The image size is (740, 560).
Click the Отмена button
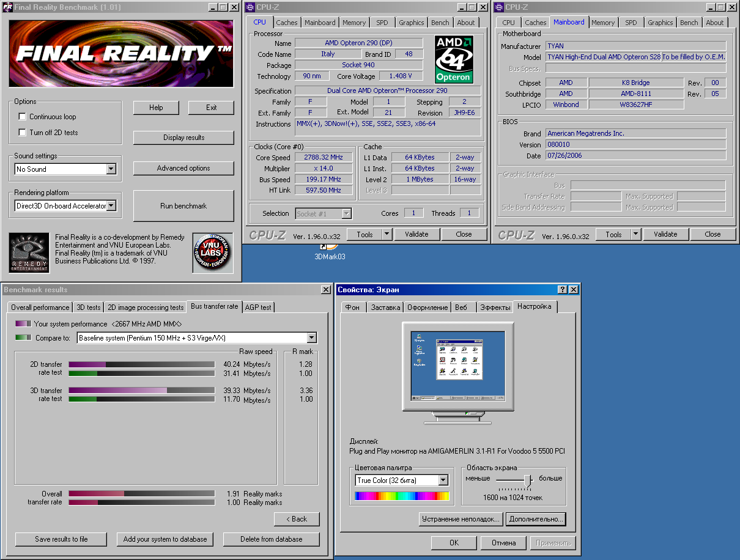coord(503,543)
